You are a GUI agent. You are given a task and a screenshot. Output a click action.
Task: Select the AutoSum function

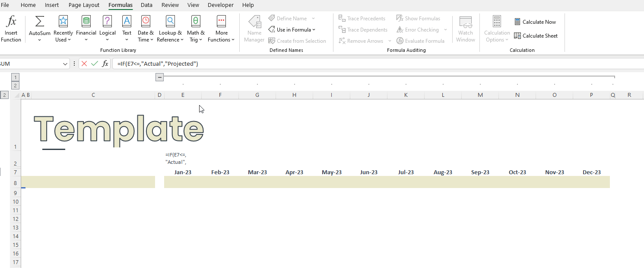(x=39, y=28)
